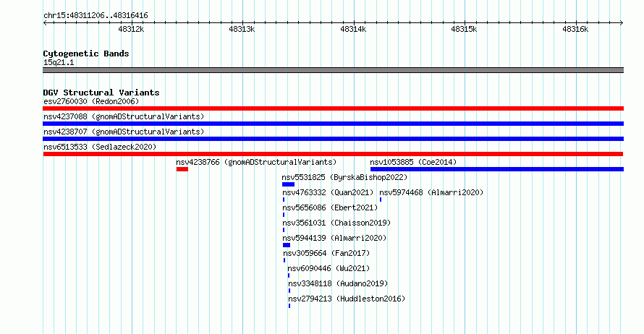Click the 48316k ruler label
This screenshot has height=334, width=644.
[x=575, y=29]
